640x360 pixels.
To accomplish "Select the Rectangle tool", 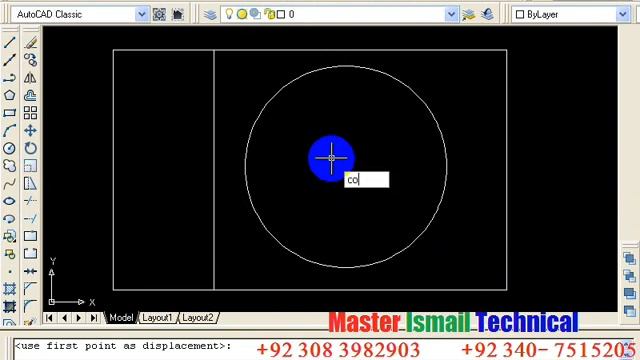I will 10,113.
